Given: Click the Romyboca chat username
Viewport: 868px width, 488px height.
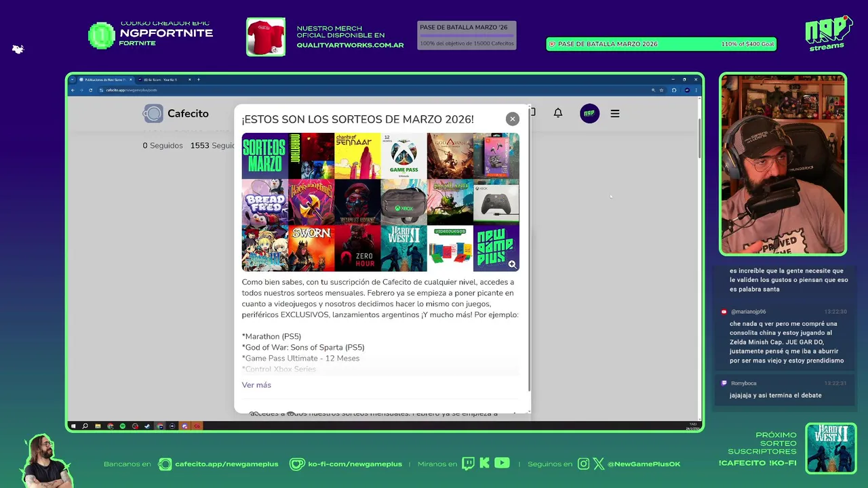Looking at the screenshot, I should tap(744, 383).
